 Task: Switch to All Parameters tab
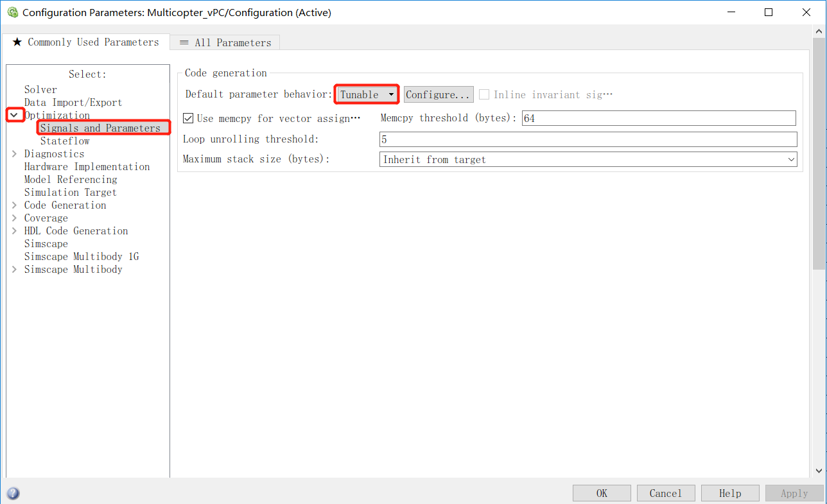point(225,42)
